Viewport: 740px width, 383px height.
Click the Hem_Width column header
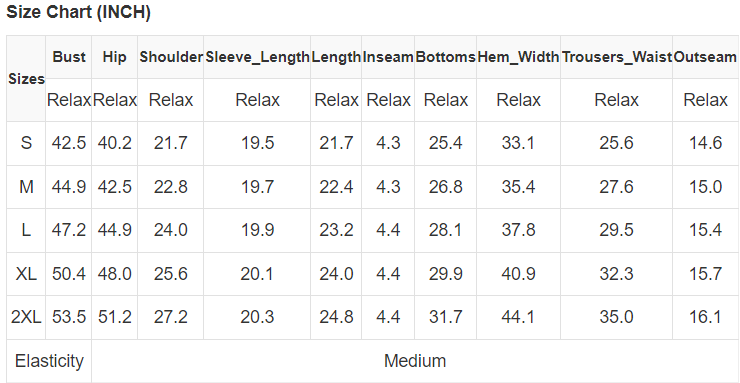click(x=519, y=57)
